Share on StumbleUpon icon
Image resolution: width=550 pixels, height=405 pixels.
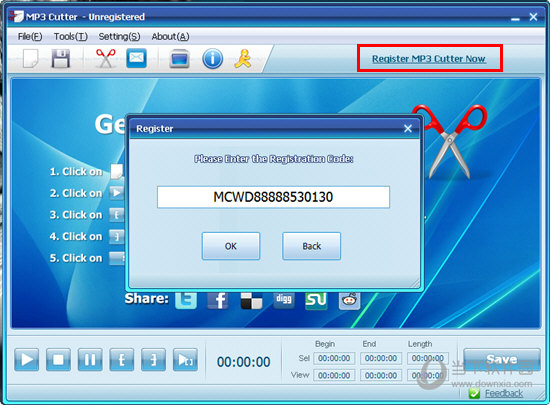[316, 301]
